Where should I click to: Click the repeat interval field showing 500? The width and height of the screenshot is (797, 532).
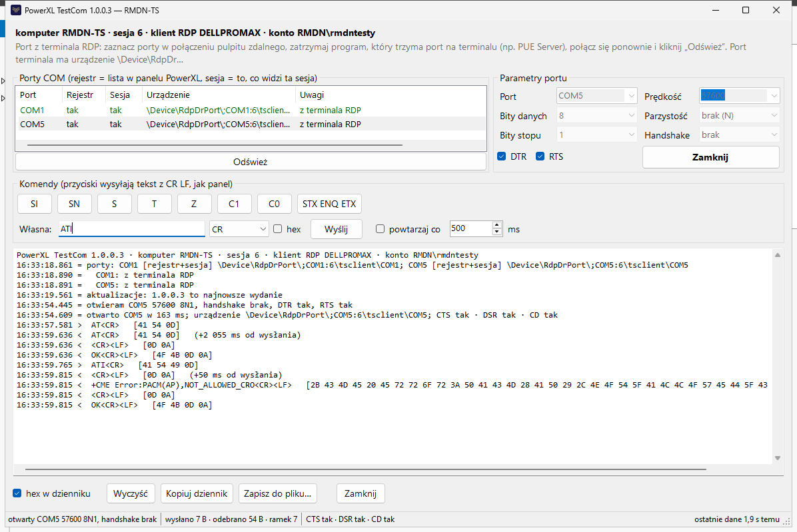pos(470,229)
